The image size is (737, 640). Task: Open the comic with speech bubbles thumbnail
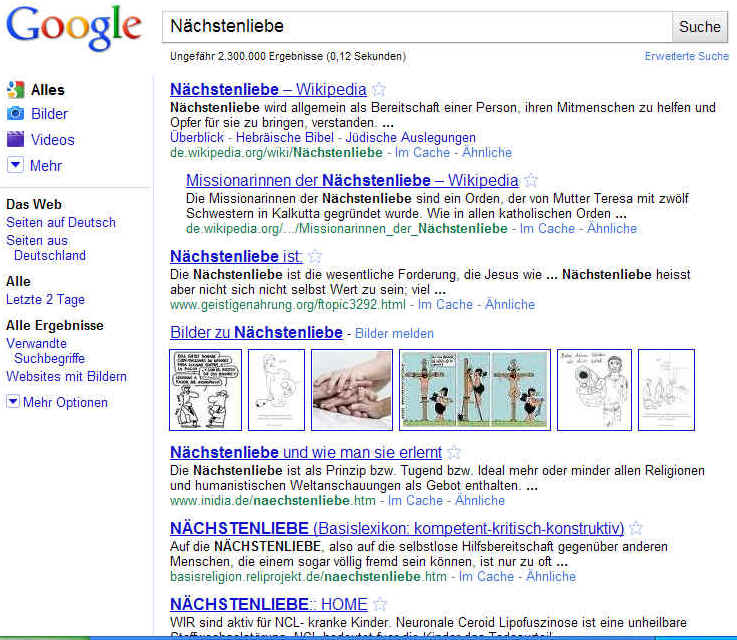click(x=205, y=390)
